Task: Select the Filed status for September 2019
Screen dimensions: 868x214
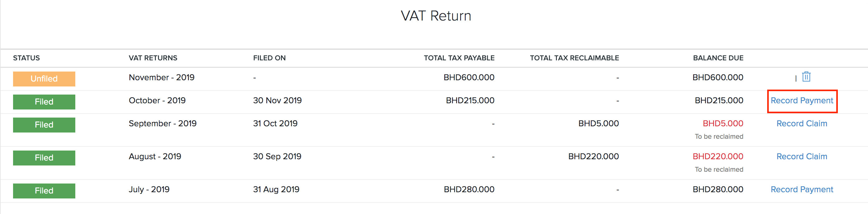Action: pos(44,124)
